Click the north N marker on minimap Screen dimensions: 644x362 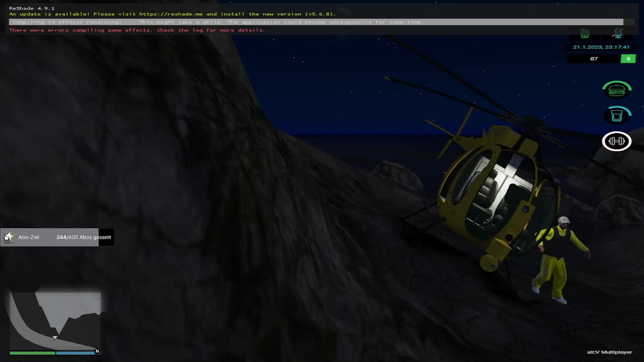pyautogui.click(x=97, y=351)
